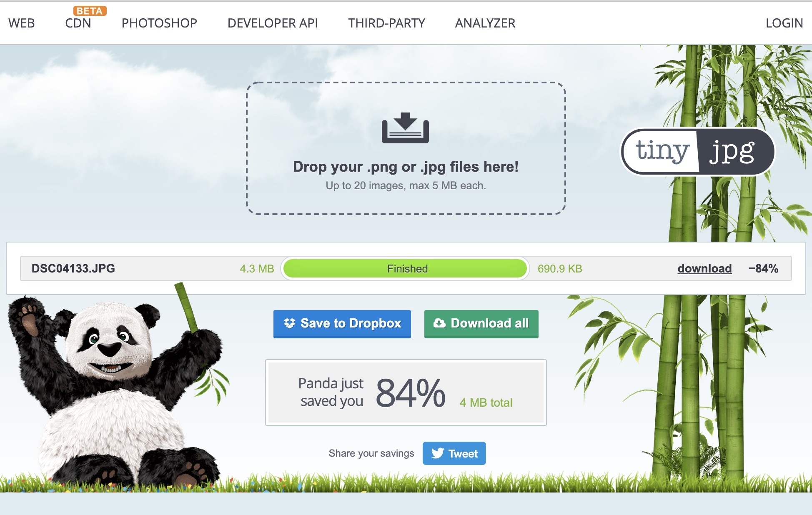Click LOGIN at top right
This screenshot has width=812, height=515.
(x=784, y=23)
